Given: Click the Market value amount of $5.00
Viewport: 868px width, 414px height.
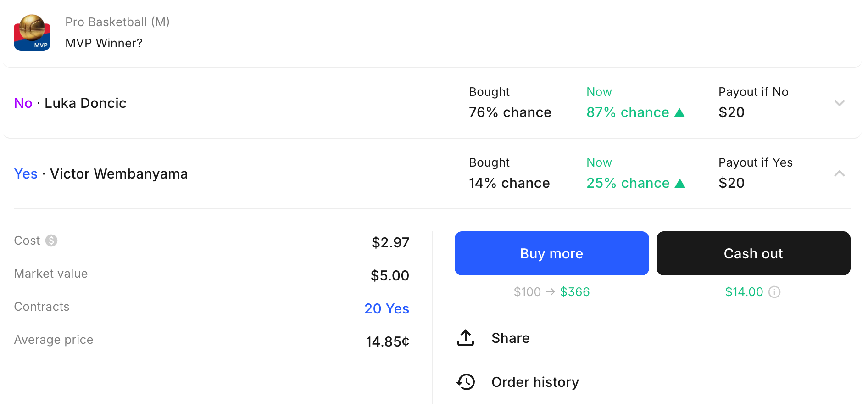Looking at the screenshot, I should (x=390, y=275).
